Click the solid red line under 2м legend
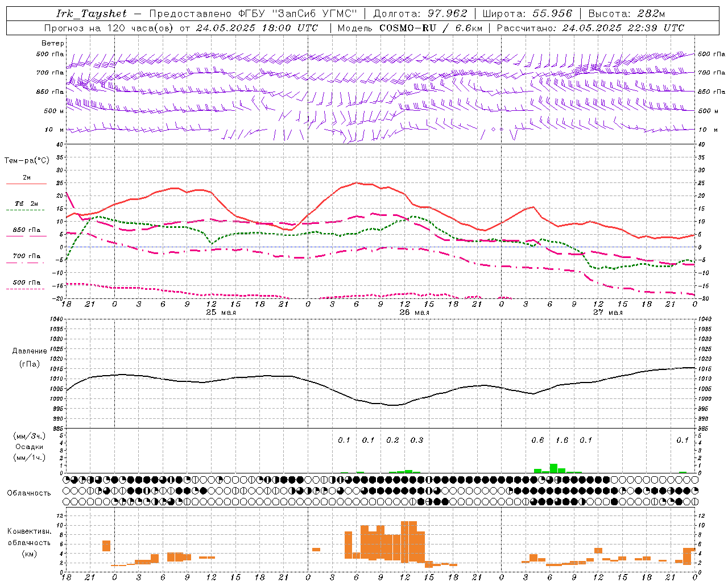Screen dimensions: 728x582 click(x=26, y=184)
